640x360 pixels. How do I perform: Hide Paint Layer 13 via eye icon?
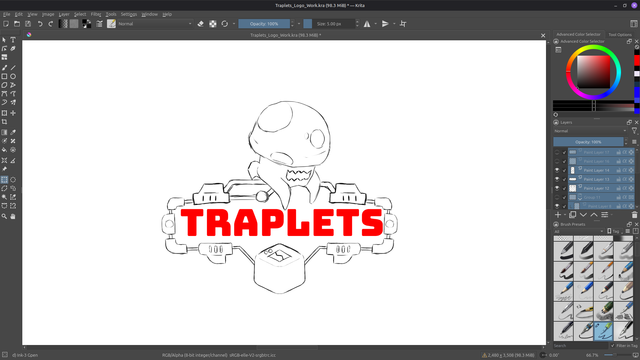click(x=557, y=179)
